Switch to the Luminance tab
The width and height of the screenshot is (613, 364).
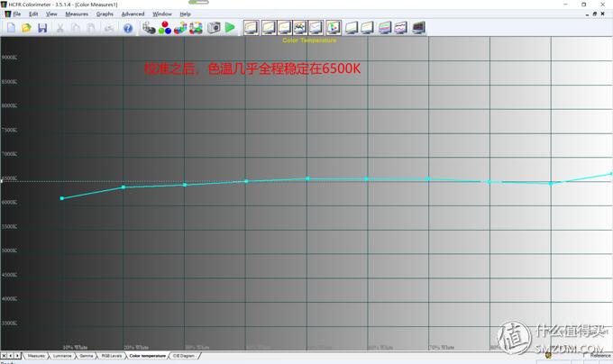(62, 356)
